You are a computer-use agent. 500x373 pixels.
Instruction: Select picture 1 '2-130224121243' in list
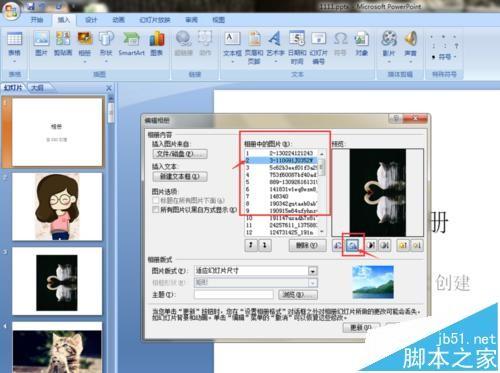tap(282, 153)
